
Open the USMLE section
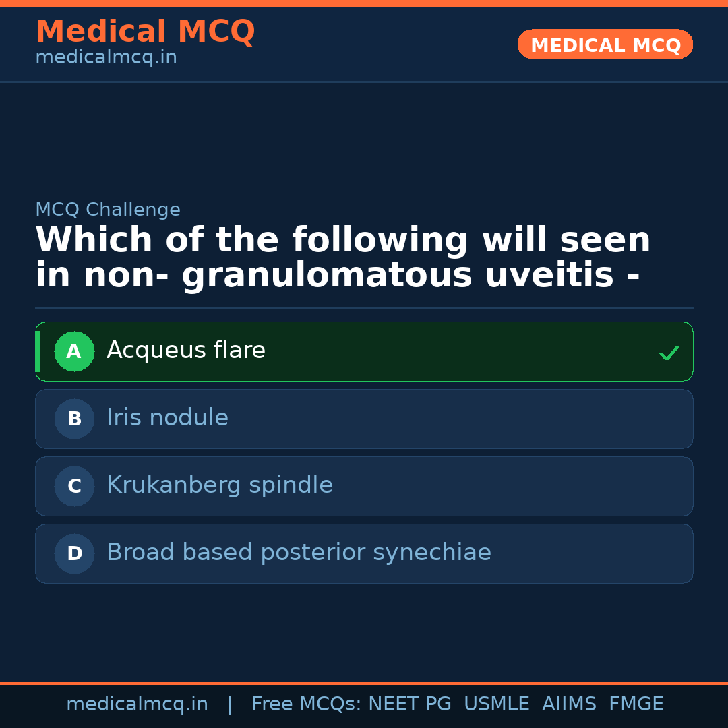(497, 703)
